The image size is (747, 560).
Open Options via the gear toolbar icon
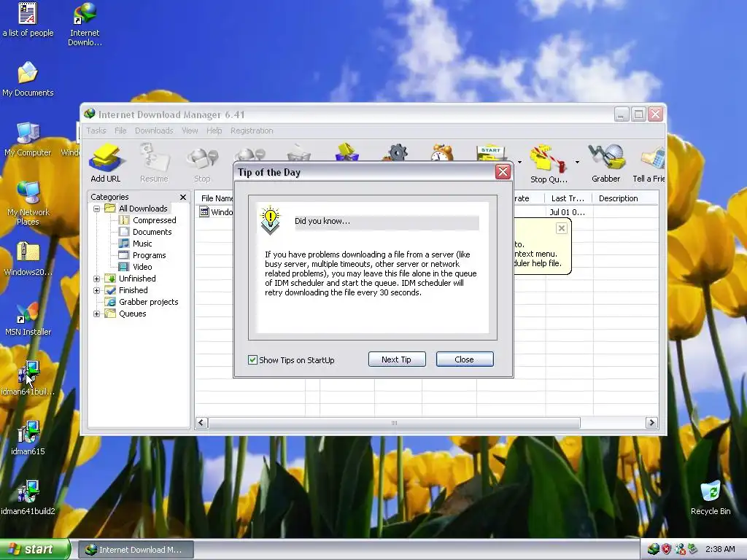[397, 152]
